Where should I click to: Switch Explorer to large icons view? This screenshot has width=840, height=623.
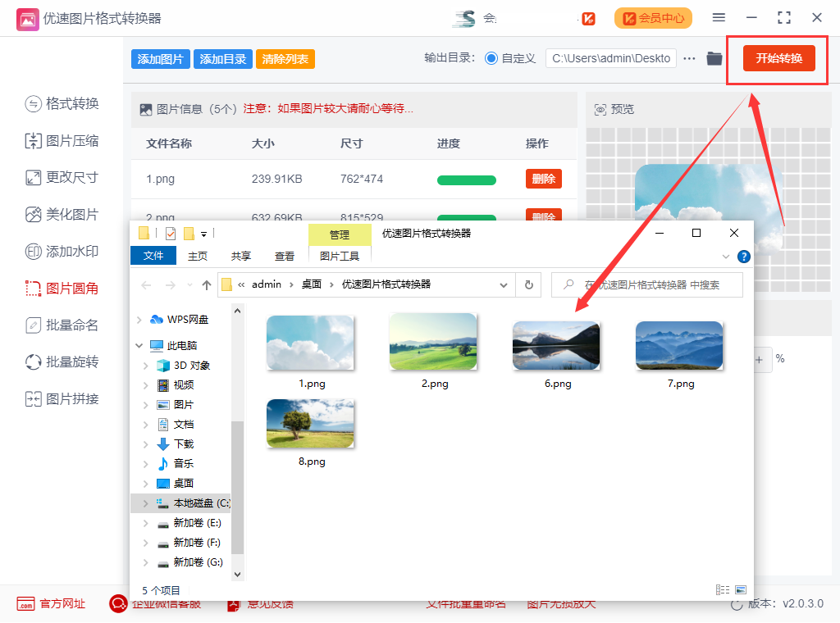pyautogui.click(x=741, y=590)
